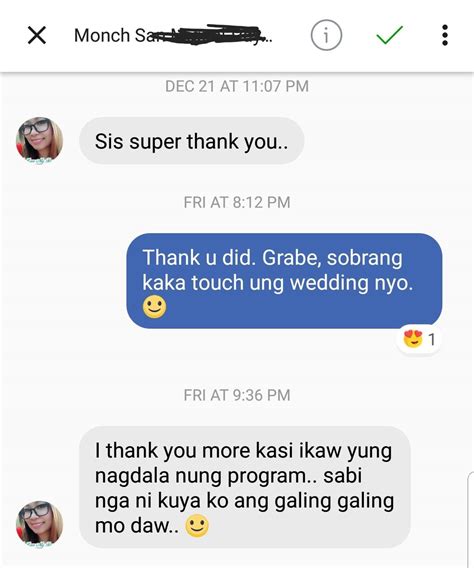Select the 'I thank you more kasi' message bubble

point(245,487)
